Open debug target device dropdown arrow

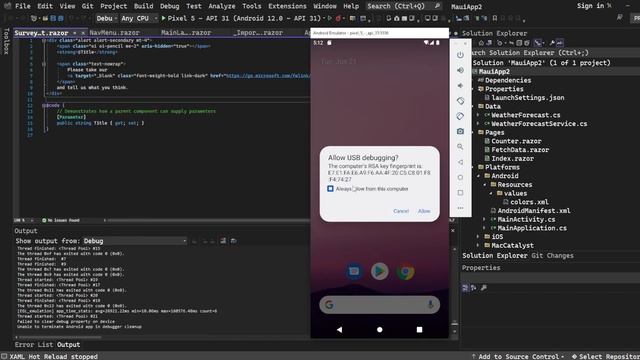tap(324, 18)
